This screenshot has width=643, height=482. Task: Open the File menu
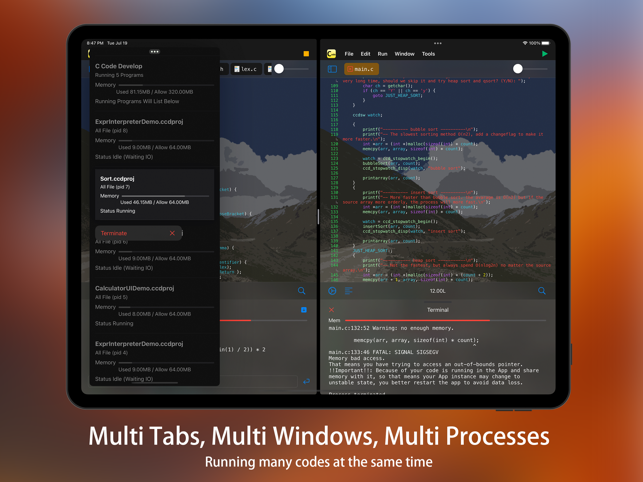[349, 54]
